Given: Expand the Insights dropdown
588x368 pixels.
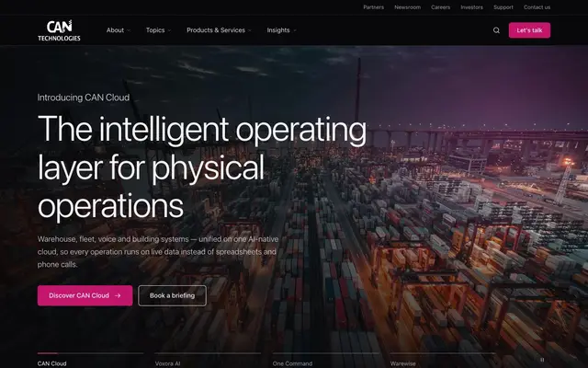Looking at the screenshot, I should point(281,30).
